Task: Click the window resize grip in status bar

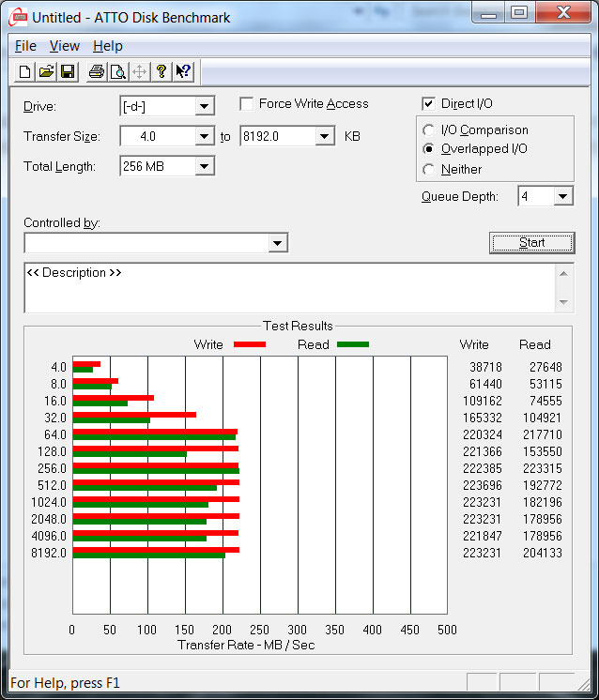Action: [x=583, y=684]
